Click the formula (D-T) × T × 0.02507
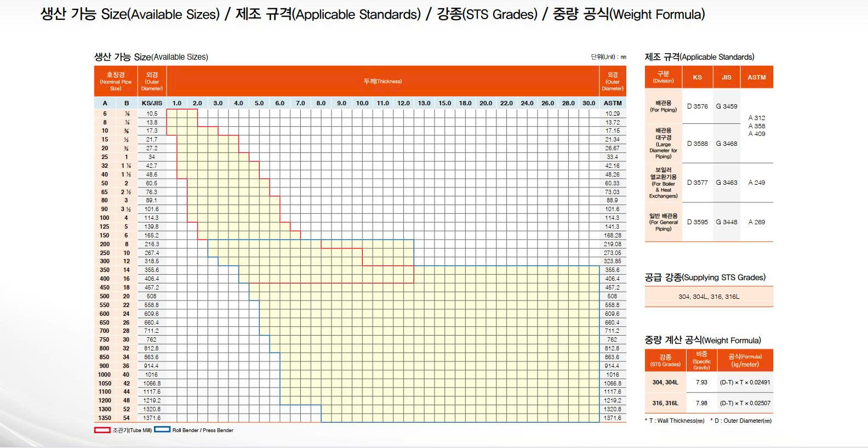The height and width of the screenshot is (448, 868). click(x=745, y=403)
